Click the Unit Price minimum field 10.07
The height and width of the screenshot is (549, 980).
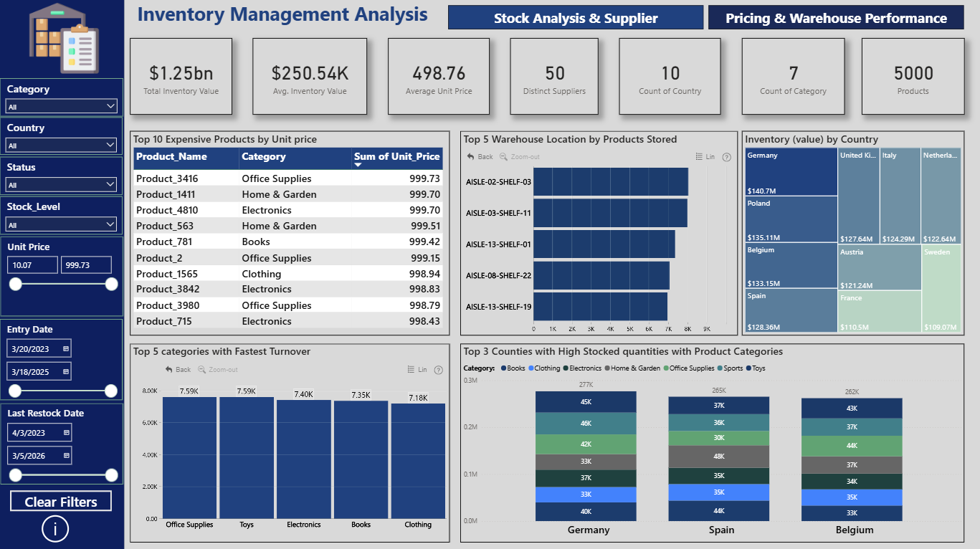[32, 265]
